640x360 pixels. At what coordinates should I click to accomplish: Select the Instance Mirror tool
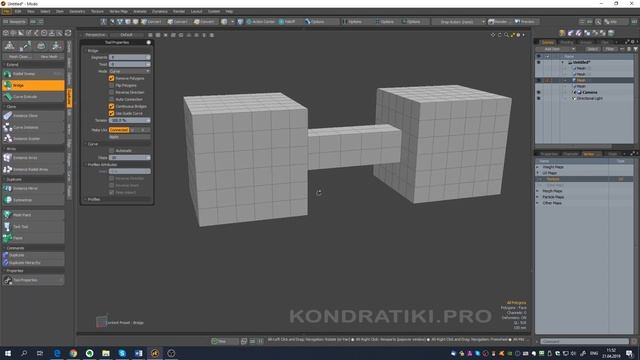[x=33, y=188]
